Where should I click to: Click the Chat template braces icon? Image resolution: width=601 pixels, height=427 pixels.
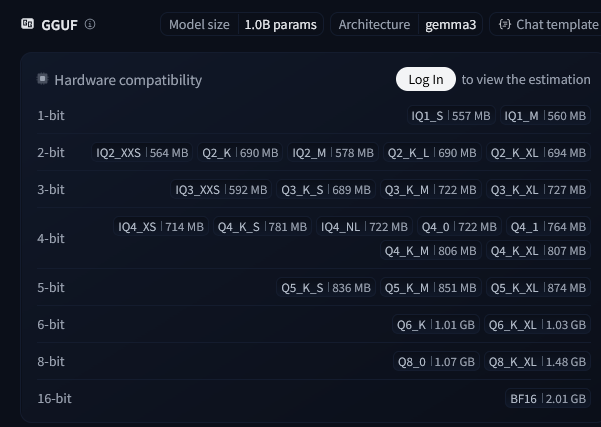tap(505, 24)
